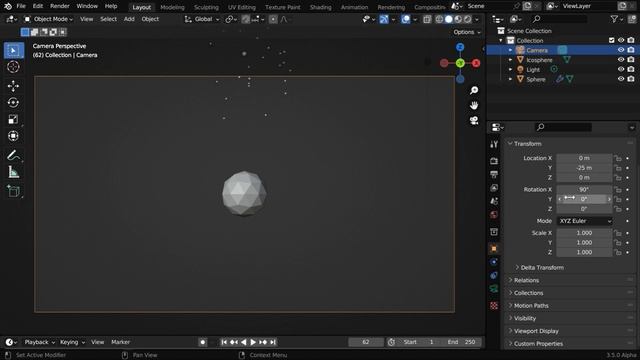Image resolution: width=640 pixels, height=360 pixels.
Task: Select the Transform tool
Action: 13,136
